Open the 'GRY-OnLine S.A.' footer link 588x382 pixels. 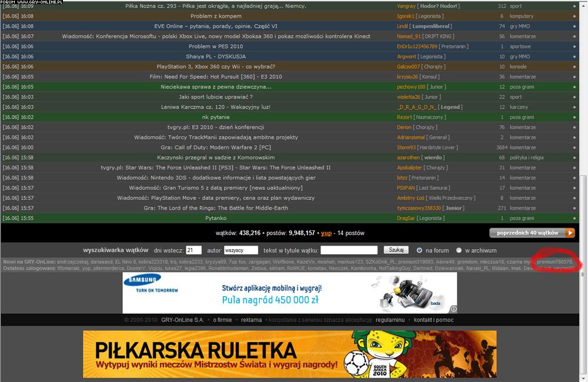pos(182,320)
